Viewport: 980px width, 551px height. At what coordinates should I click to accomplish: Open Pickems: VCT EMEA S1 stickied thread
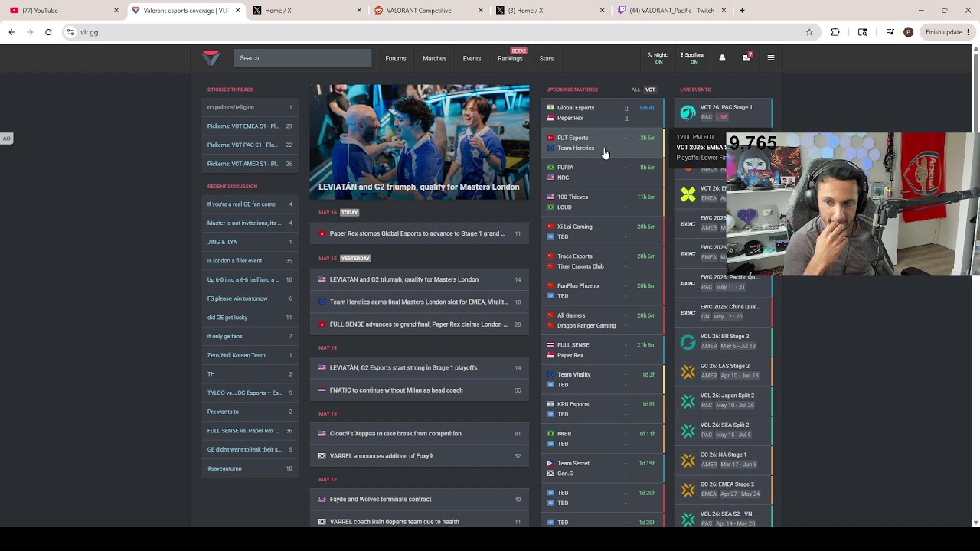tap(250, 126)
